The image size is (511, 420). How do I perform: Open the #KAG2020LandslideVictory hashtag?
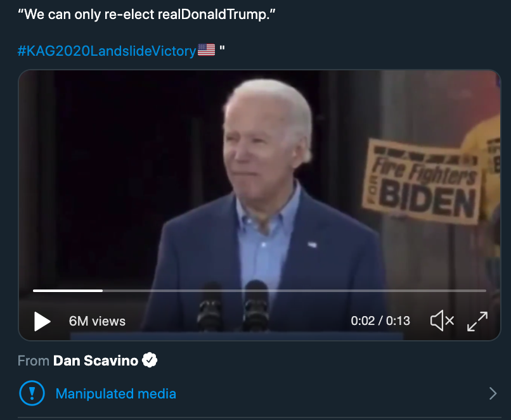(107, 51)
